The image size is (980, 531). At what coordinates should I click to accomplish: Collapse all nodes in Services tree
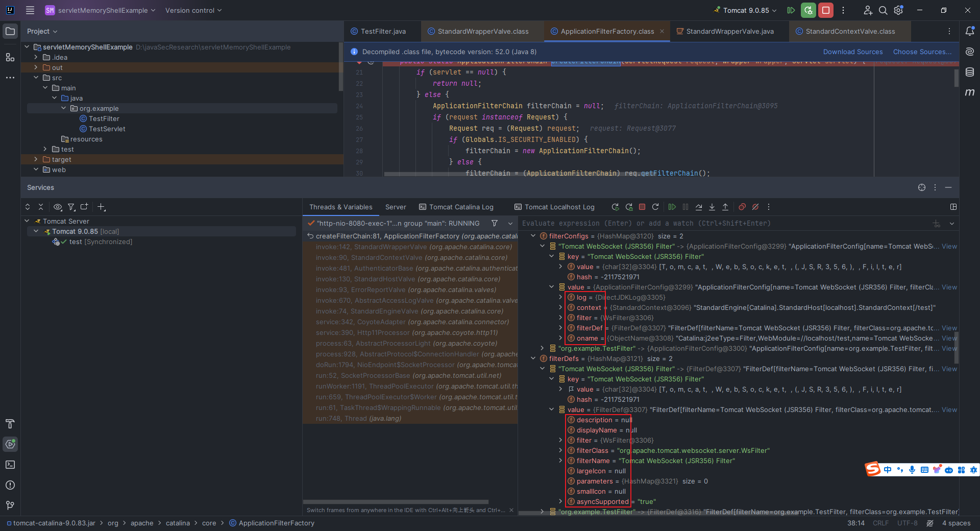pyautogui.click(x=41, y=207)
